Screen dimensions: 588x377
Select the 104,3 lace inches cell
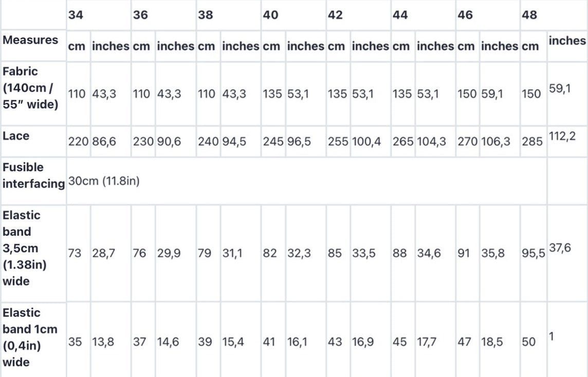click(431, 141)
